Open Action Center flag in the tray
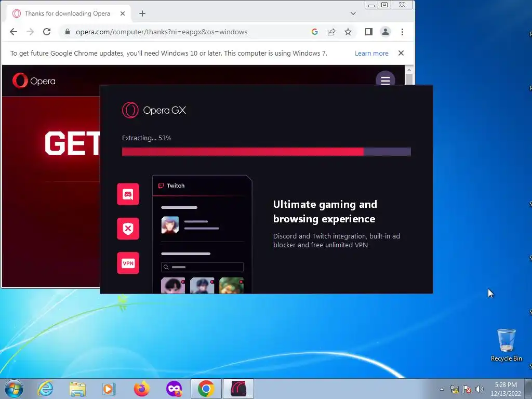 pos(467,389)
